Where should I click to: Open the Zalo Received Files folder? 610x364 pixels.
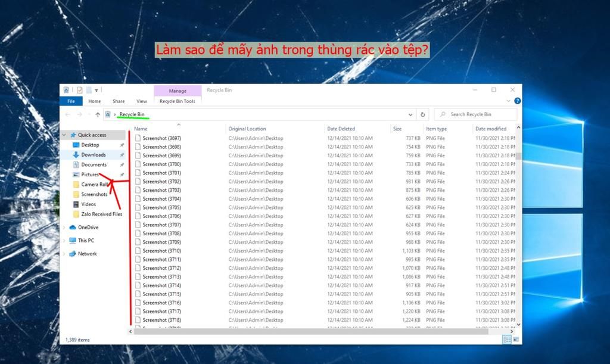(101, 214)
